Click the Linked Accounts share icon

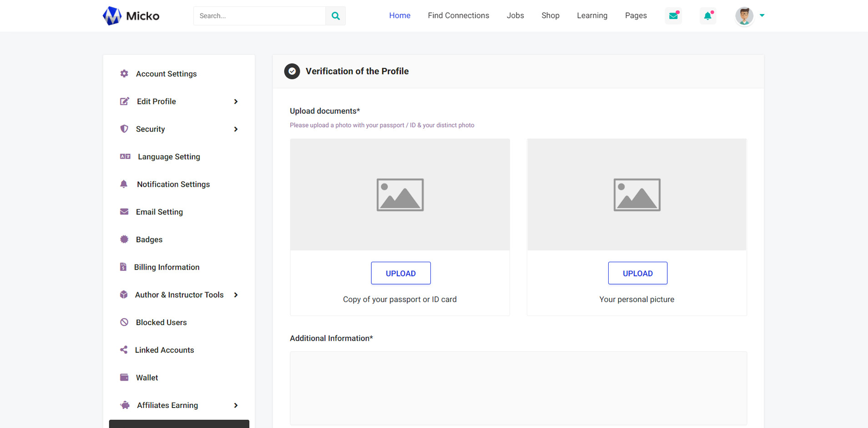[x=124, y=350]
